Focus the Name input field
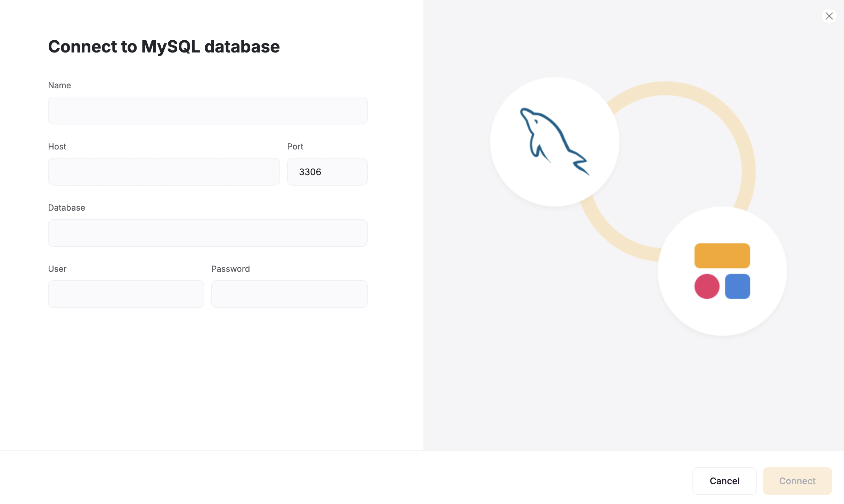The width and height of the screenshot is (844, 504). 208,111
